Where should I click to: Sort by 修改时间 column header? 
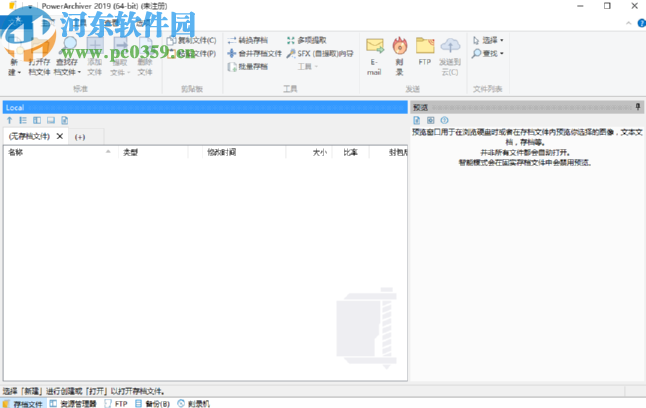coord(244,152)
